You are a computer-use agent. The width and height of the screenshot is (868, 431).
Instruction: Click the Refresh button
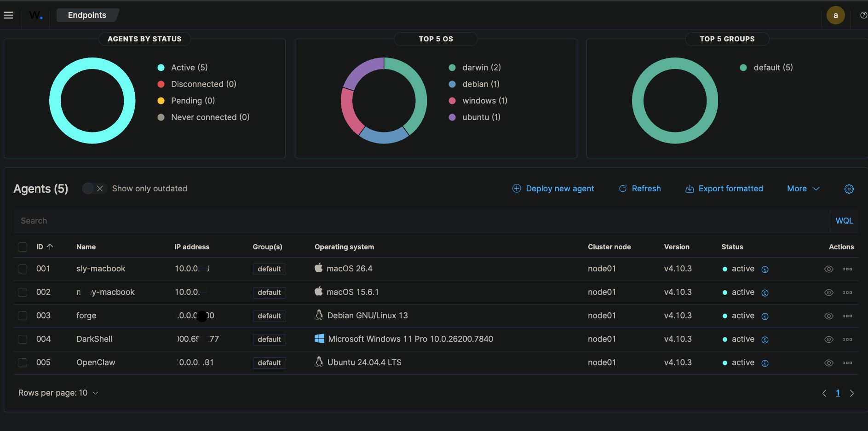[639, 189]
